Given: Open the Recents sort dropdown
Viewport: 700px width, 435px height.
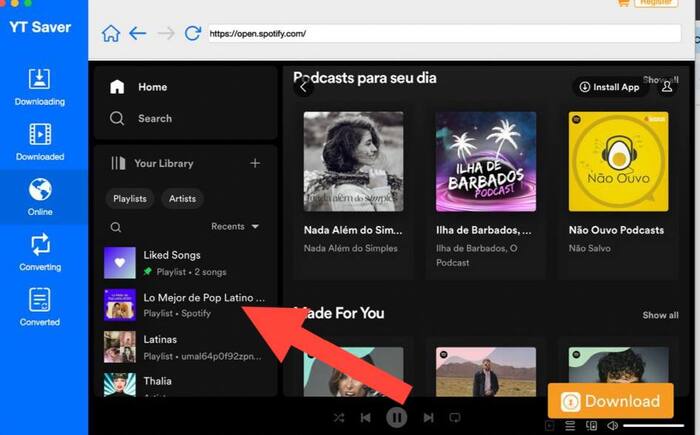Looking at the screenshot, I should pos(235,226).
